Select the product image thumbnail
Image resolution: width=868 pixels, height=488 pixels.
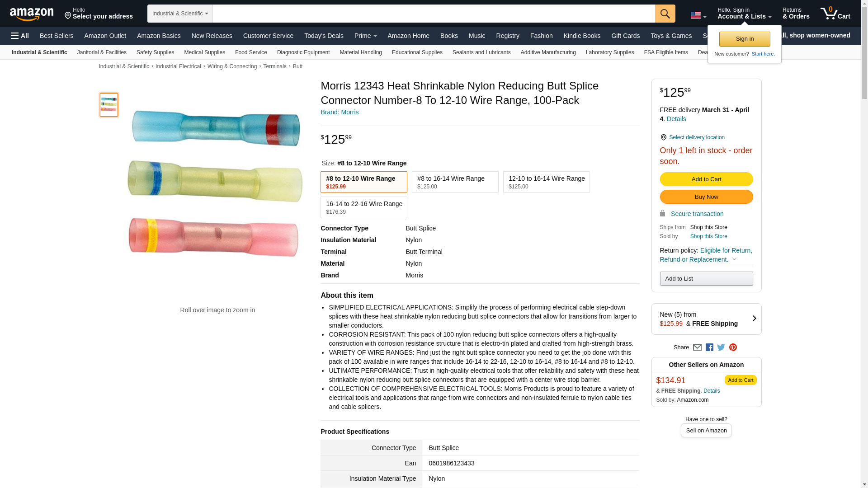click(109, 105)
